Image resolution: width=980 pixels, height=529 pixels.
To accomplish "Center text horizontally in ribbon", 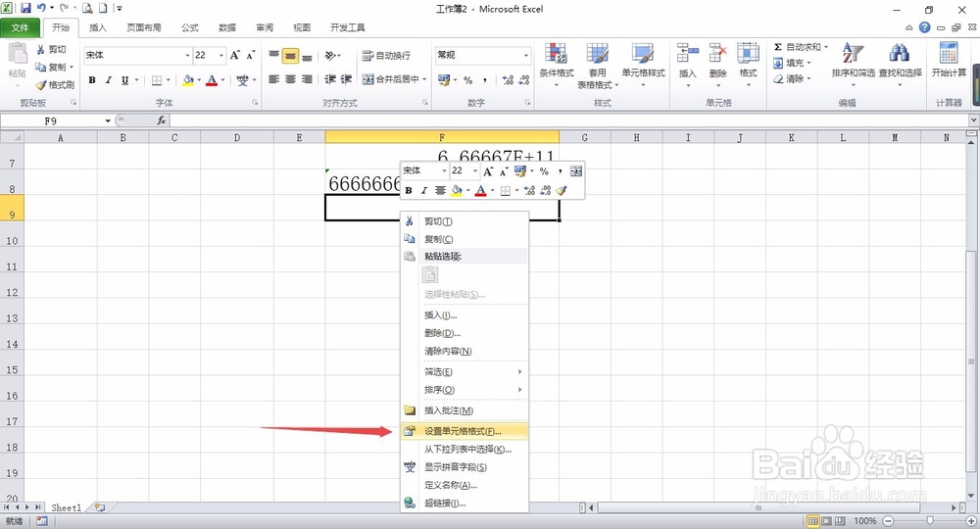I will 290,79.
